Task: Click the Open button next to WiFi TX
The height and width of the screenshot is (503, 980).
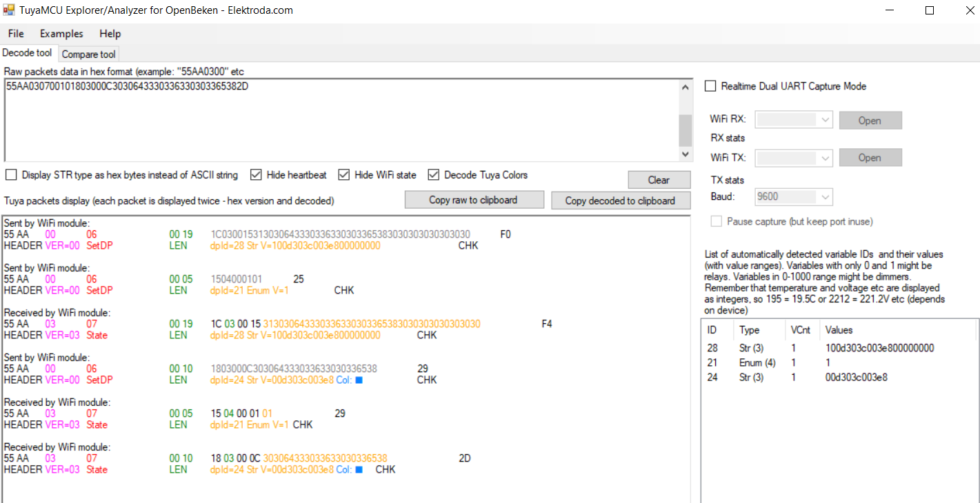Action: click(x=870, y=158)
